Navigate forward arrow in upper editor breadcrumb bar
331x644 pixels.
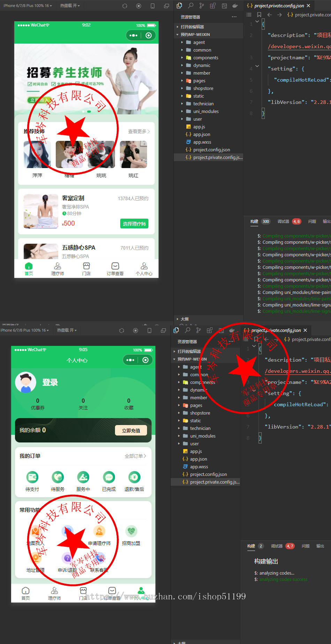pyautogui.click(x=279, y=15)
